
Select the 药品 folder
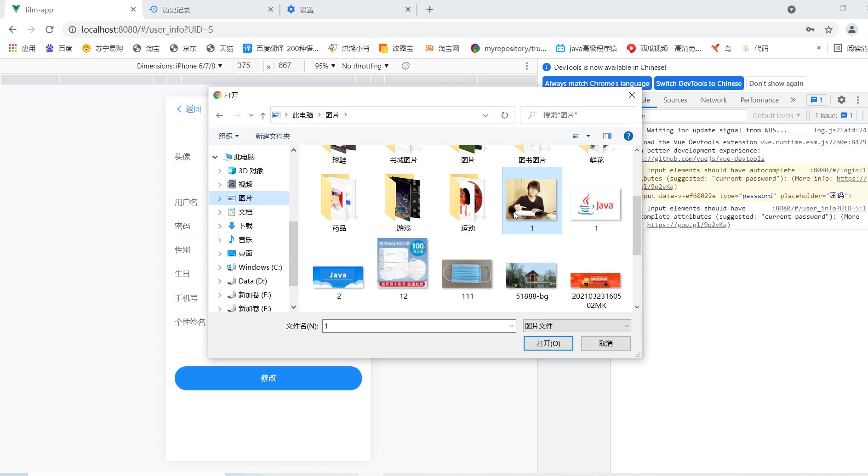point(339,203)
